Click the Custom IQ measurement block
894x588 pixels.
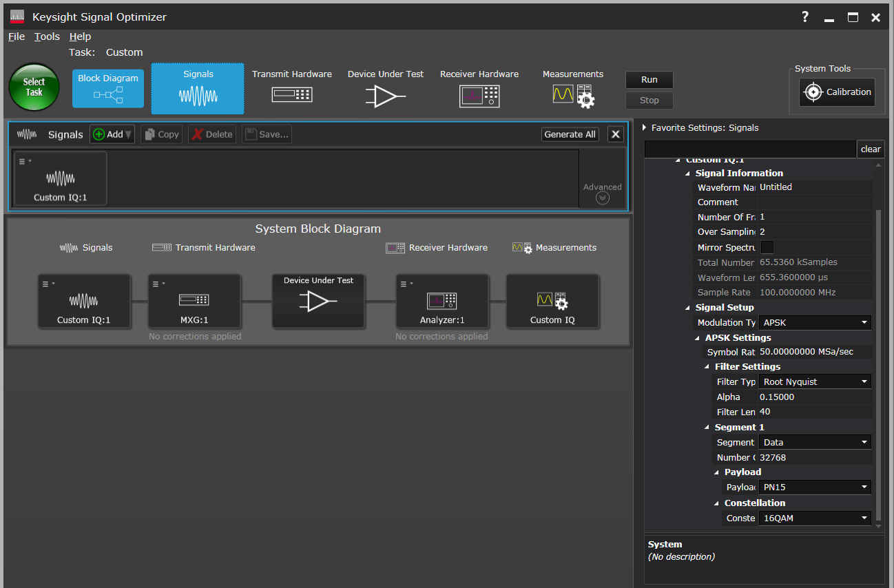point(552,302)
